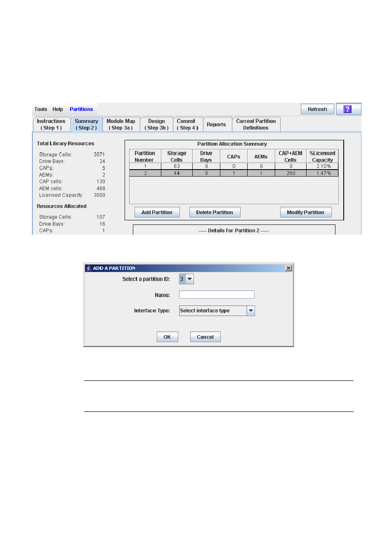View Current Partition Definitions tab

pos(256,124)
